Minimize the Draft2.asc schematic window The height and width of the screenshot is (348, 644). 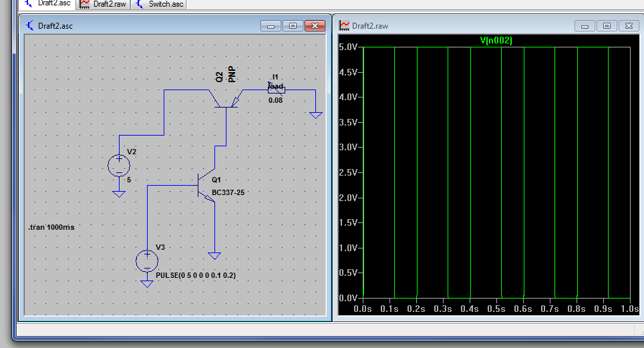coord(271,26)
